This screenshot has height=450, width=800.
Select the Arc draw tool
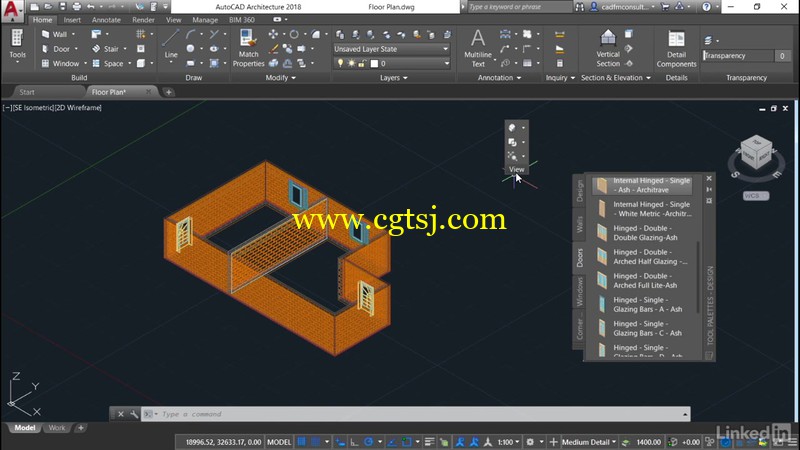pos(190,34)
